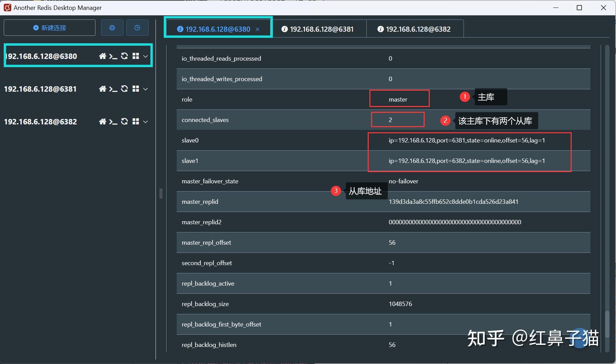The width and height of the screenshot is (616, 364).
Task: Launch the terminal for the 6382 connection
Action: click(x=113, y=122)
